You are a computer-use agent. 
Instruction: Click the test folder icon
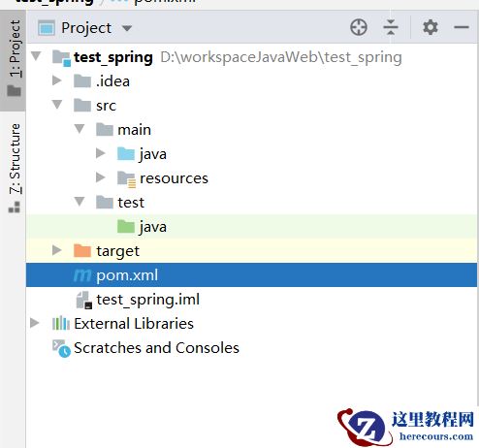click(x=105, y=202)
